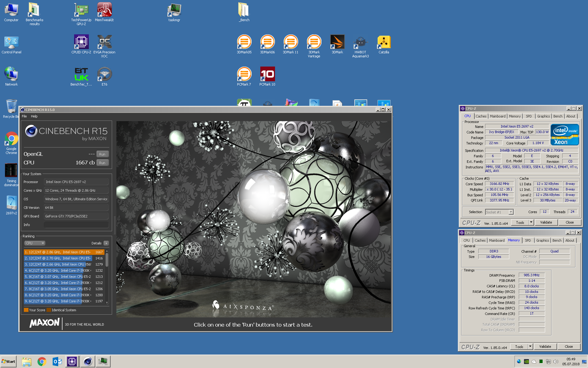The width and height of the screenshot is (588, 368).
Task: Open Tools dropdown arrow in top CPU-Z
Action: [x=531, y=223]
